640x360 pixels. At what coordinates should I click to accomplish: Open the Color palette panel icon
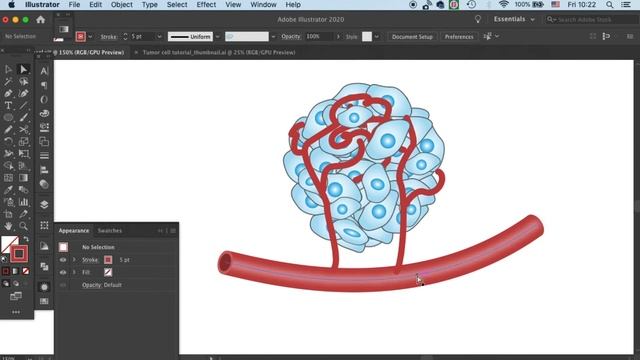coord(44,113)
